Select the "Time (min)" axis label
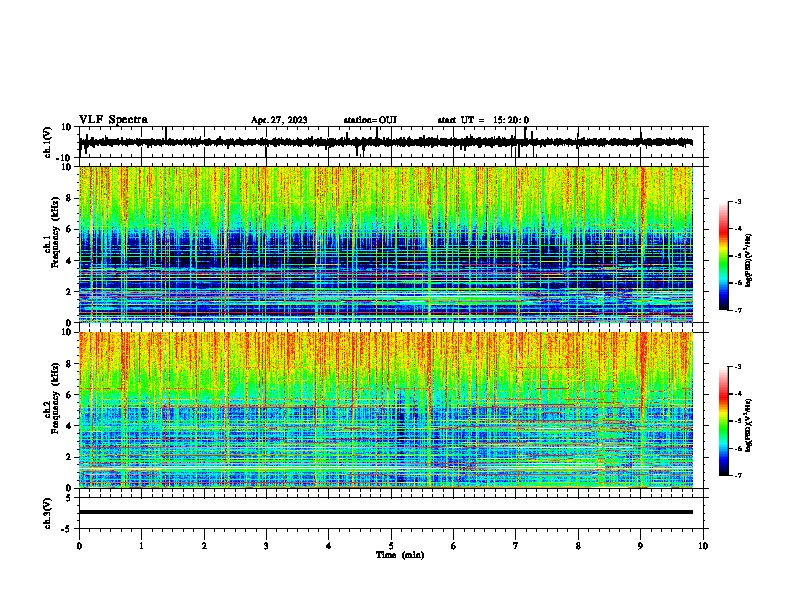This screenshot has width=792, height=612. pos(400,555)
